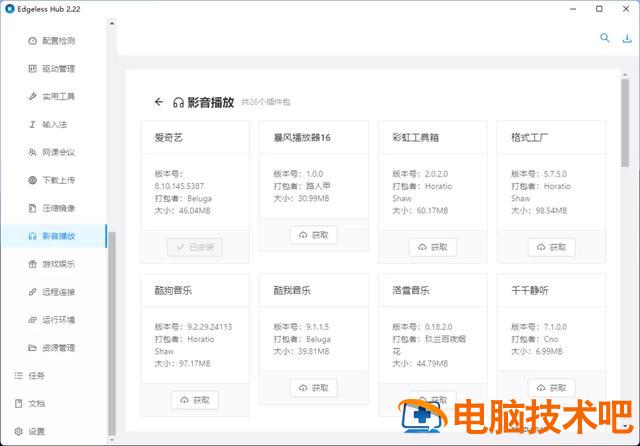
Task: Click the 格式工厂 card title
Action: tap(529, 138)
